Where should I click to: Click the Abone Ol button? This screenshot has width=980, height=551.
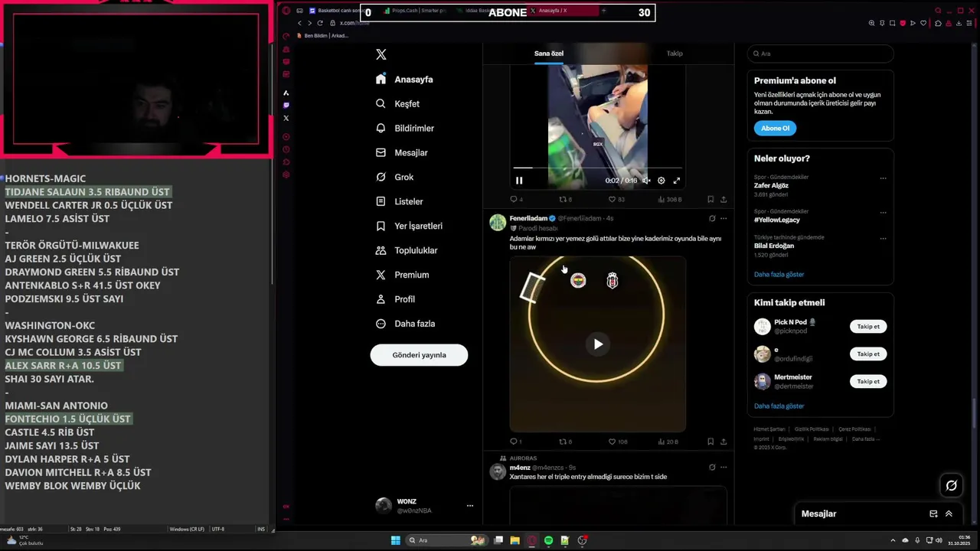coord(775,129)
